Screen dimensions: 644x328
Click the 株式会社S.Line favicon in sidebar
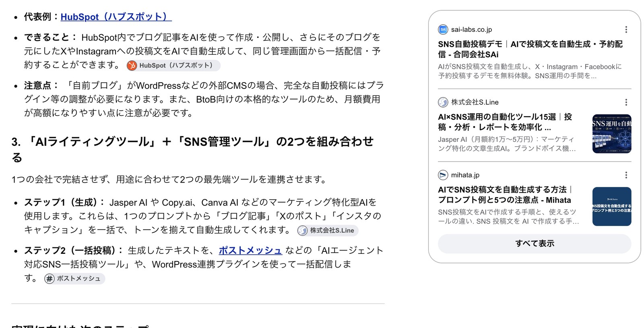443,102
